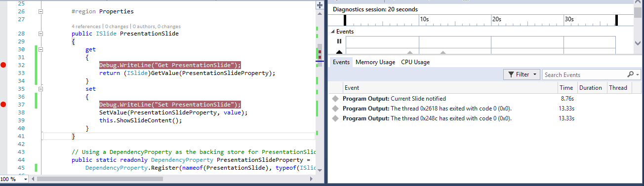Click the left timeline selection handle
This screenshot has height=186, width=644.
pyautogui.click(x=345, y=20)
